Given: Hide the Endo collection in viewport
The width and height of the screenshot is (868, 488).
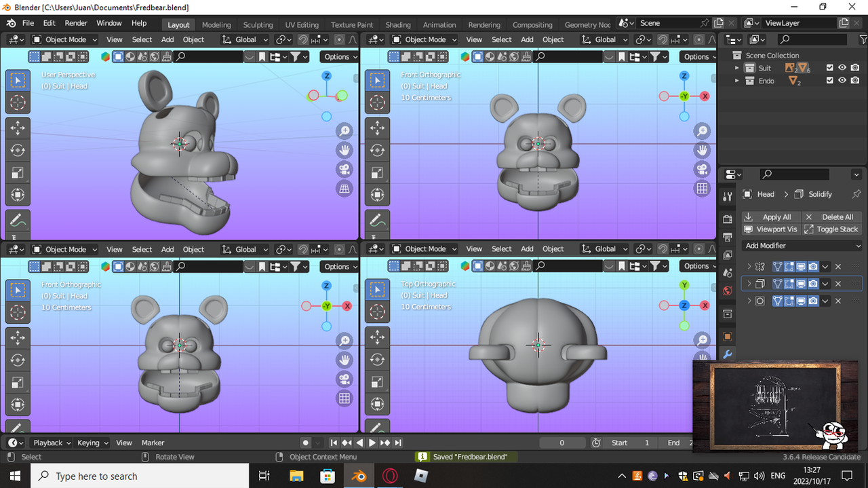Looking at the screenshot, I should (x=842, y=81).
